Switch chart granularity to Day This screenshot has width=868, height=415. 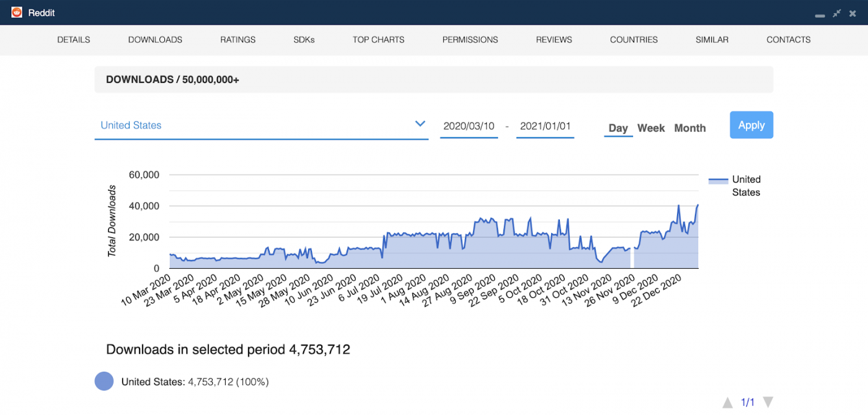point(618,128)
